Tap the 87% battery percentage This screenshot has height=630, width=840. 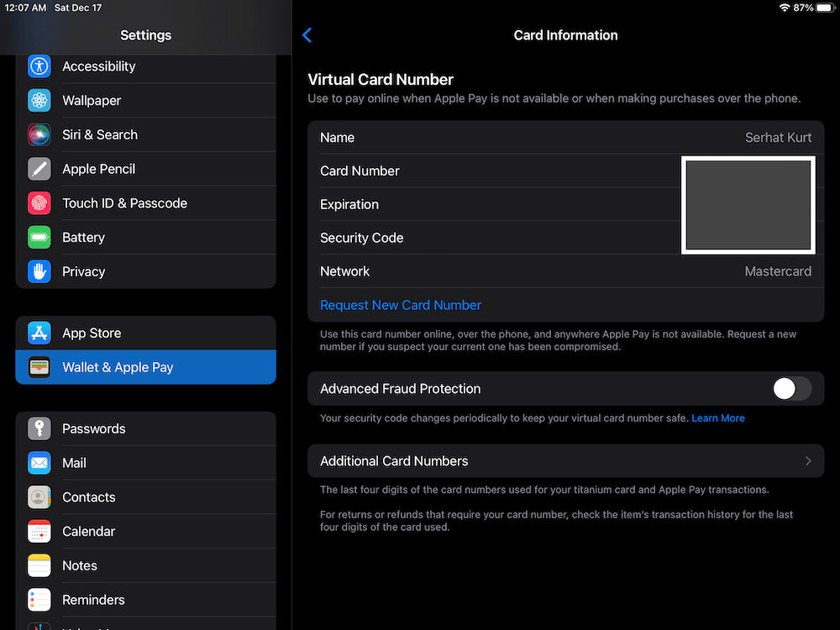803,8
